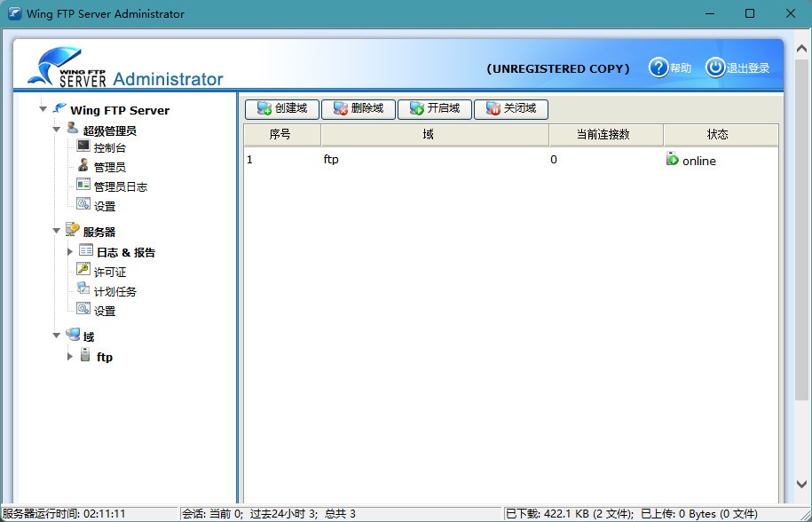
Task: Click the 关闭域 button
Action: 510,108
